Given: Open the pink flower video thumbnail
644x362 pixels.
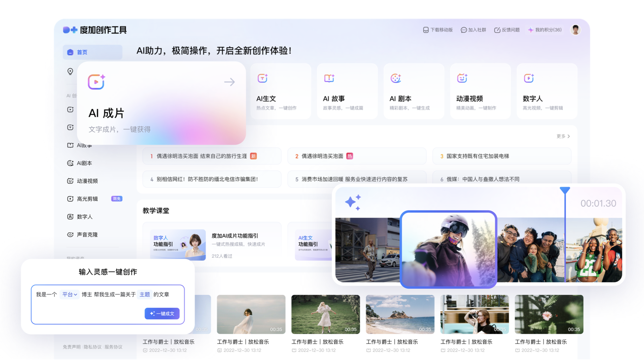Looking at the screenshot, I should click(549, 314).
